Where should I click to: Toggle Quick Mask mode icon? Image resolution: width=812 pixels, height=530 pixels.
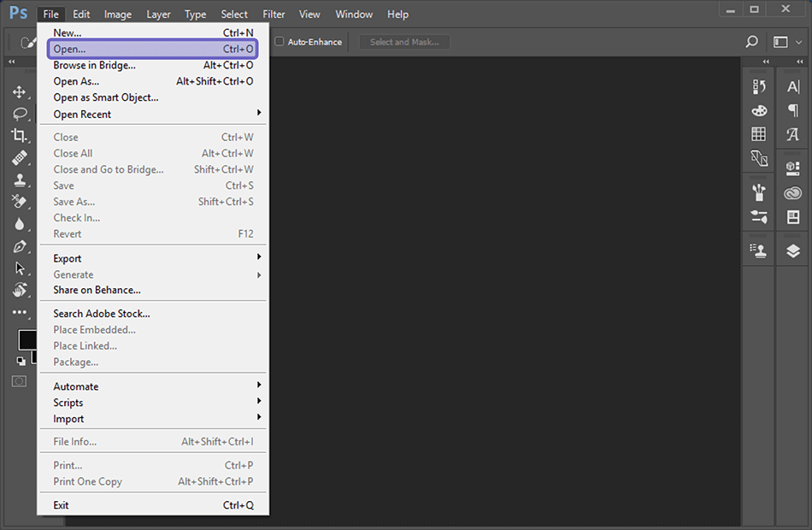(x=19, y=381)
